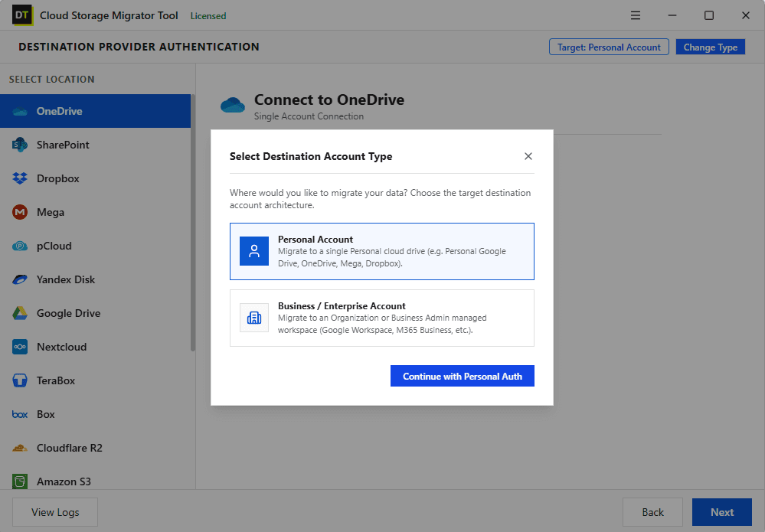Image resolution: width=765 pixels, height=532 pixels.
Task: Choose Dropbox as location
Action: [58, 178]
